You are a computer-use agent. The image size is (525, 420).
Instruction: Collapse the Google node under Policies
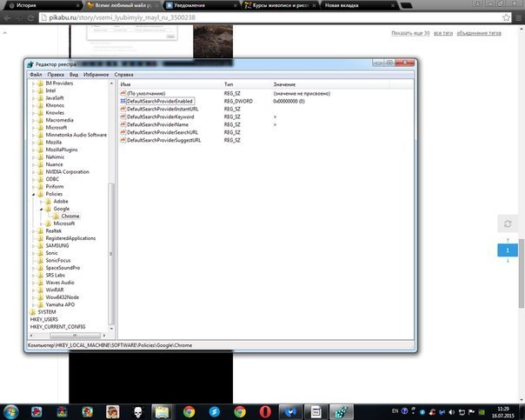click(x=41, y=209)
